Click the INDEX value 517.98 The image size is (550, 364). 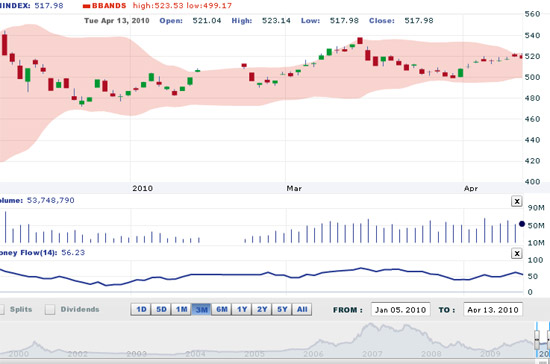49,6
